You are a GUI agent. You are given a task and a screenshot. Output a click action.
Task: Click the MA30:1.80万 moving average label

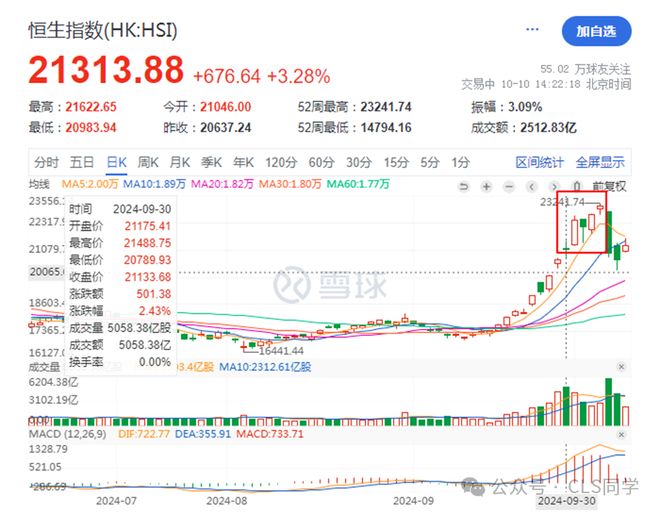(290, 184)
